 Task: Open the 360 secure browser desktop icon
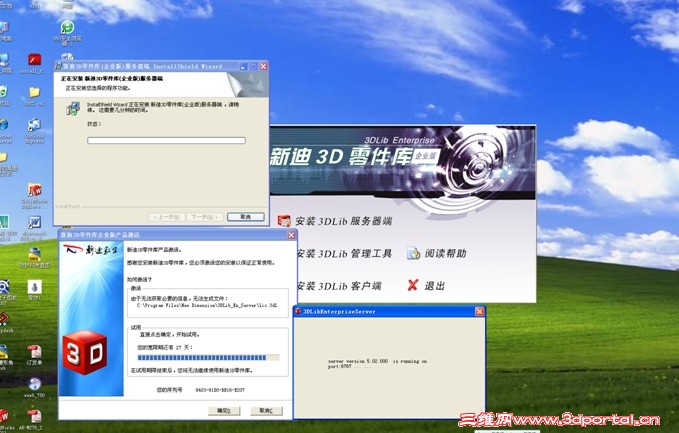(x=67, y=27)
